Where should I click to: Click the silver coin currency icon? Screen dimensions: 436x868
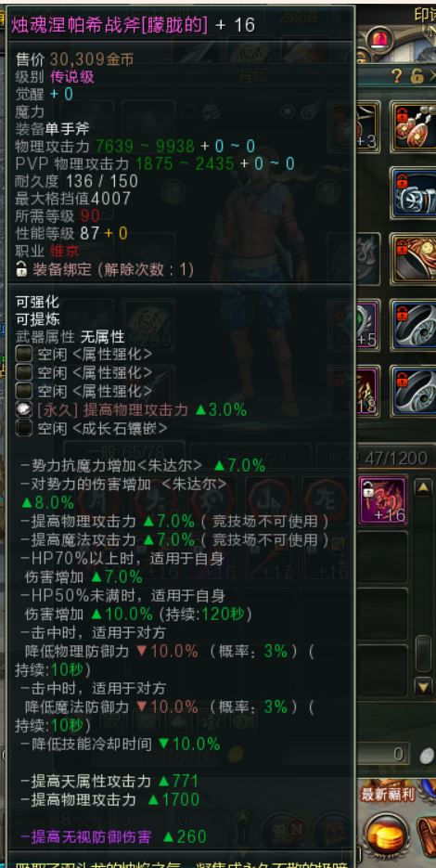click(426, 756)
